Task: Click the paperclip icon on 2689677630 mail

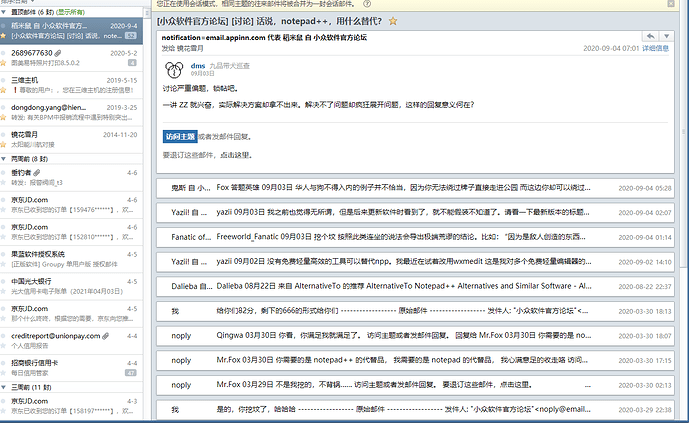Action: (x=58, y=53)
